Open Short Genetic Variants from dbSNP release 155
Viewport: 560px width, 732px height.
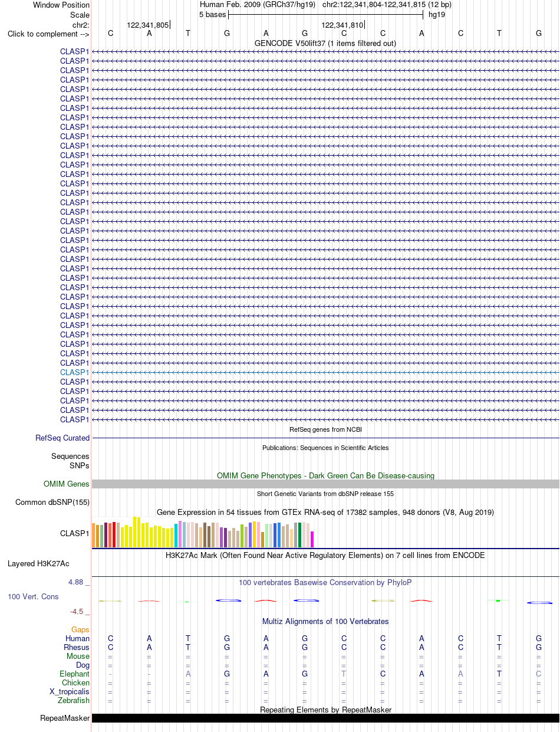pos(325,494)
